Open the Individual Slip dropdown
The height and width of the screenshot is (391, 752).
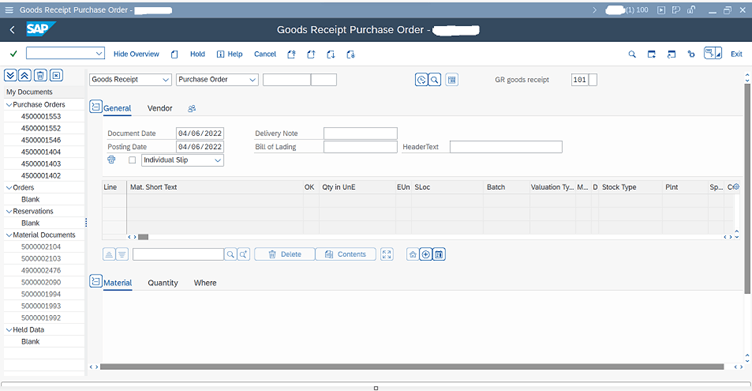tap(218, 160)
